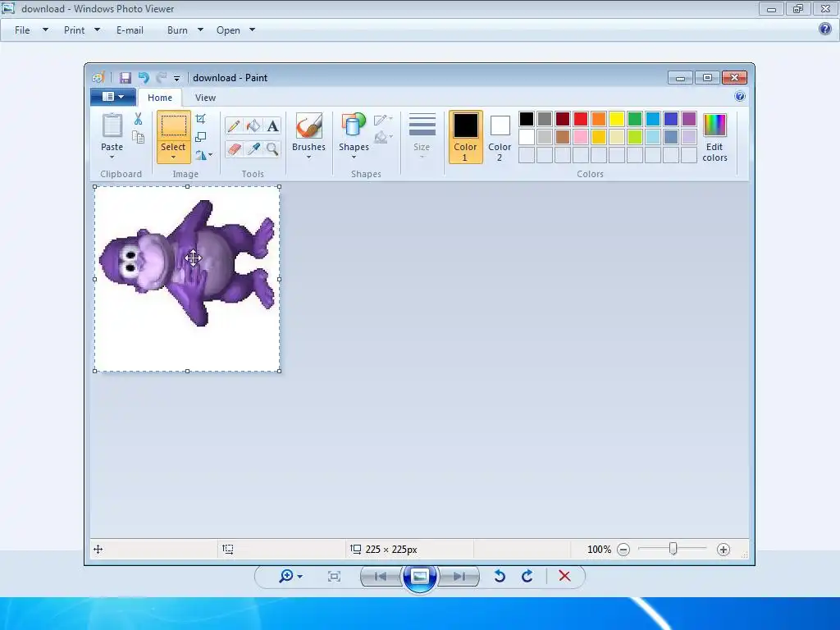Open the Rotate or flip dropdown
The height and width of the screenshot is (630, 840).
coord(203,155)
